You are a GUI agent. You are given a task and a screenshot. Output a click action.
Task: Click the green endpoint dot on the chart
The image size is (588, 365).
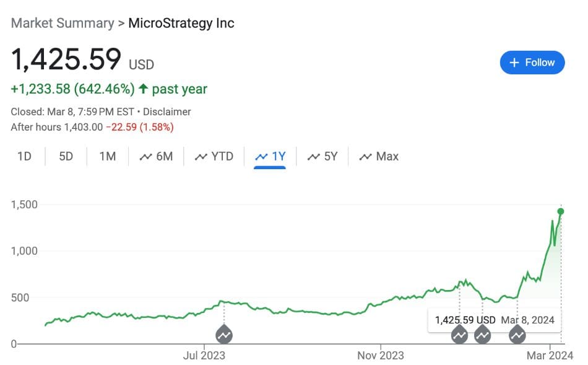tap(560, 211)
